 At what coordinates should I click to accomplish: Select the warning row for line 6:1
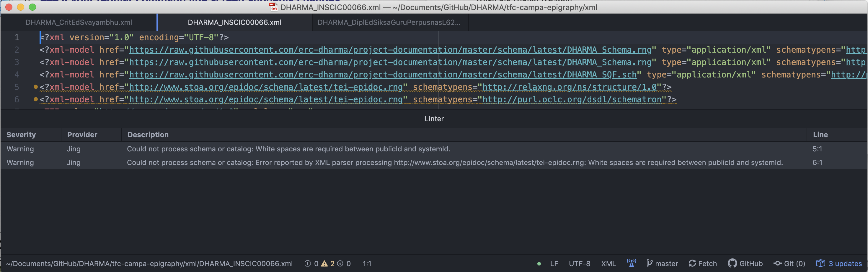(434, 162)
